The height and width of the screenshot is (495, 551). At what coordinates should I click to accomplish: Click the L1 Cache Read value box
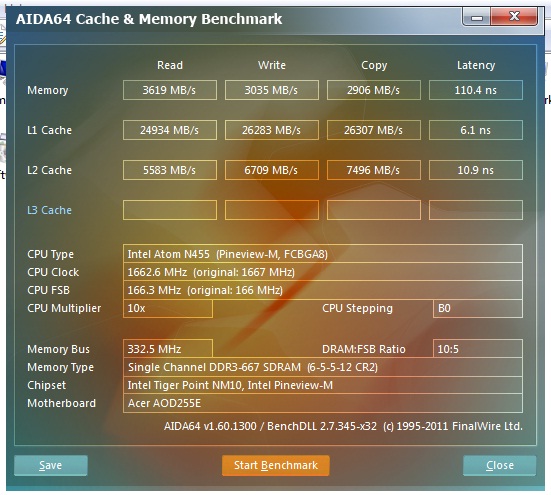point(170,130)
